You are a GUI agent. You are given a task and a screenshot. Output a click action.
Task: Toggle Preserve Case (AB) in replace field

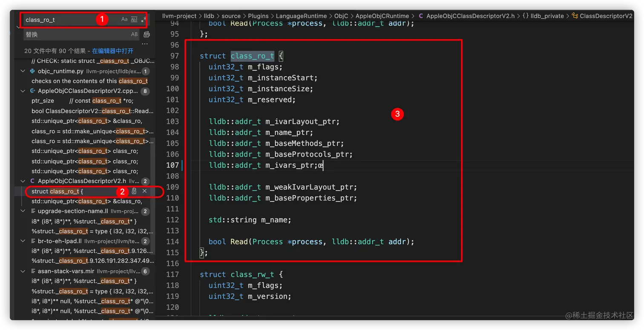[x=135, y=34]
